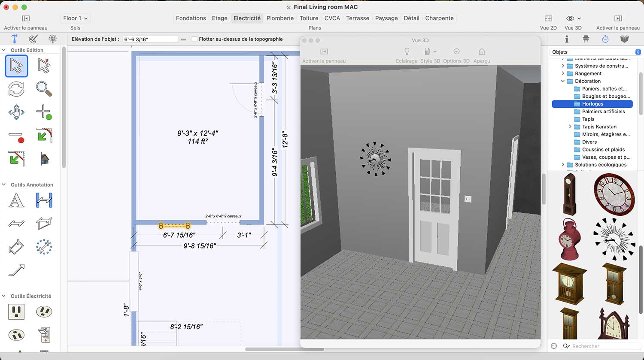Pick the red lantern clock thumbnail
Viewport: 644px width, 360px height.
pyautogui.click(x=570, y=239)
